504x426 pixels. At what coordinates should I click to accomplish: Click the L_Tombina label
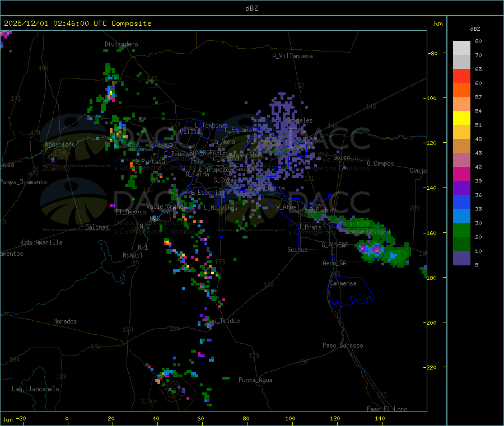[x=211, y=125]
